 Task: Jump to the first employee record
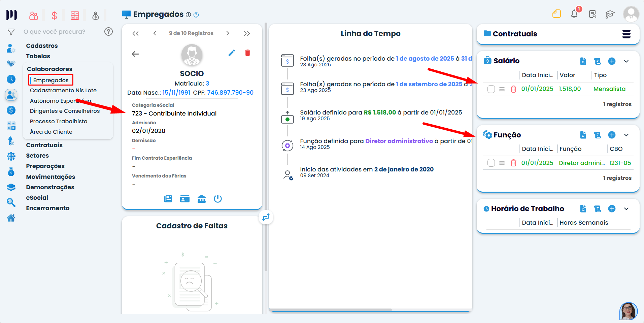tap(135, 33)
